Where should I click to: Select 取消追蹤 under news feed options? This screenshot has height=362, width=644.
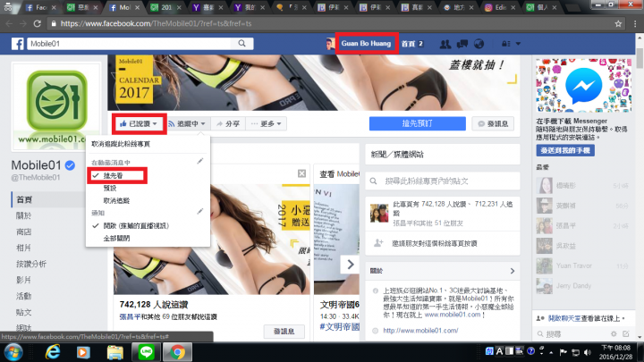click(x=116, y=201)
